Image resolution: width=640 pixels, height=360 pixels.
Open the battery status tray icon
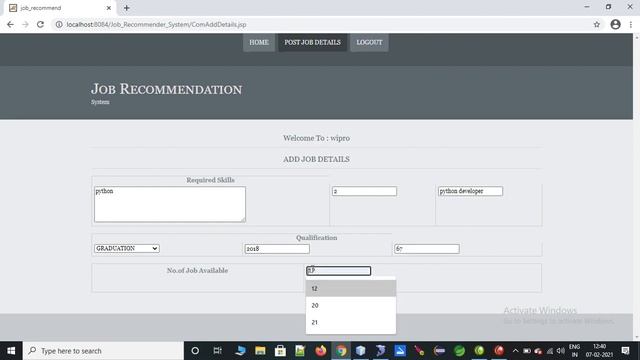tap(527, 351)
